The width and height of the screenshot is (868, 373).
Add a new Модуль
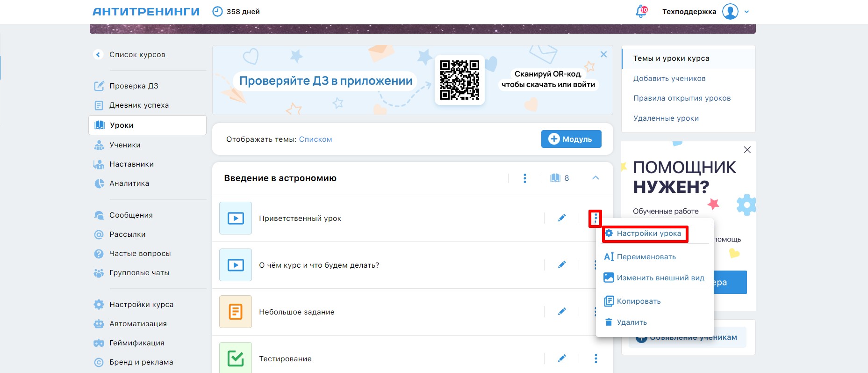coord(571,139)
